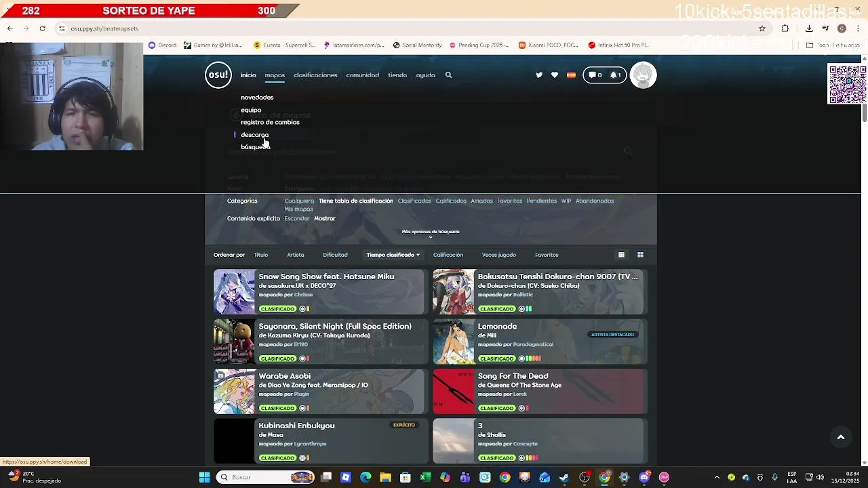Filter category by Pendientes
Image resolution: width=868 pixels, height=488 pixels.
coord(542,201)
